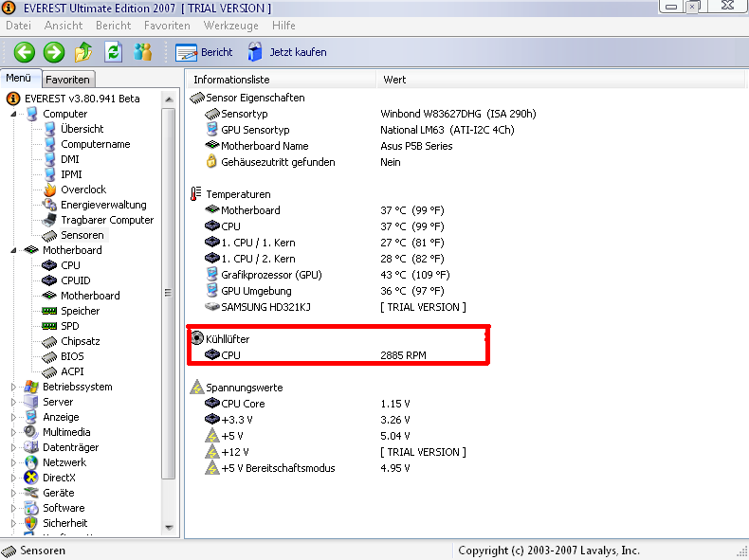Click the Gehäusezutritt gefunden lock icon
The width and height of the screenshot is (749, 560).
coord(211,161)
